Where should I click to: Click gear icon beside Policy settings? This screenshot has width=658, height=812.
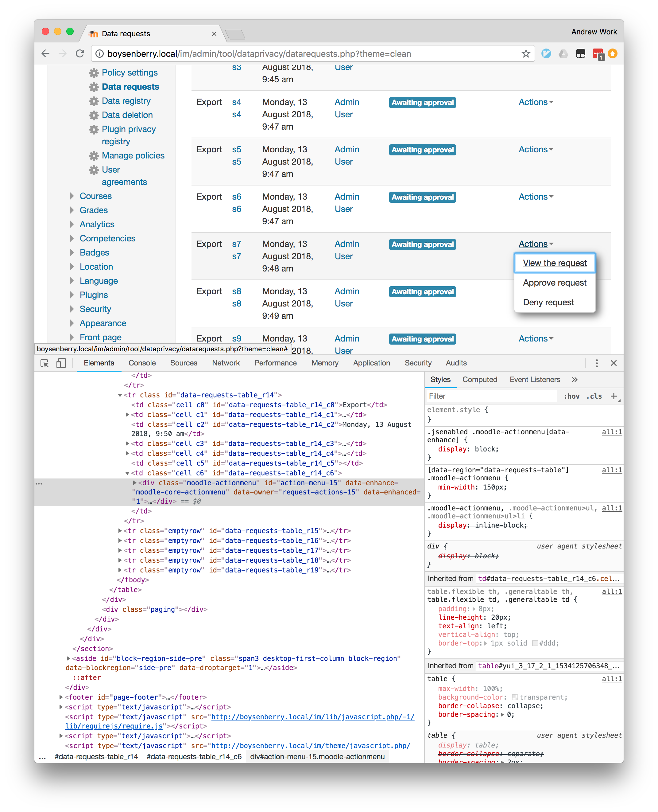[94, 73]
